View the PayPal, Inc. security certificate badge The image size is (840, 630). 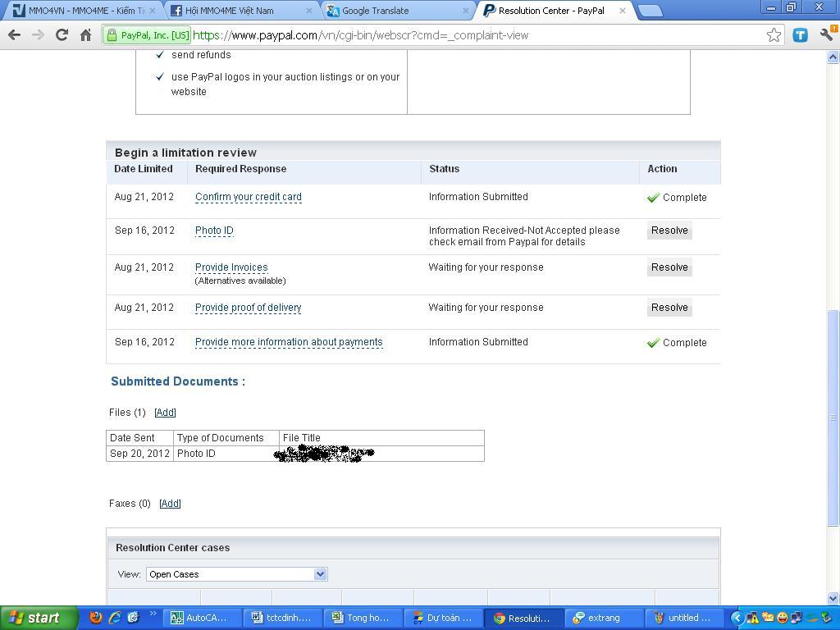pos(147,35)
